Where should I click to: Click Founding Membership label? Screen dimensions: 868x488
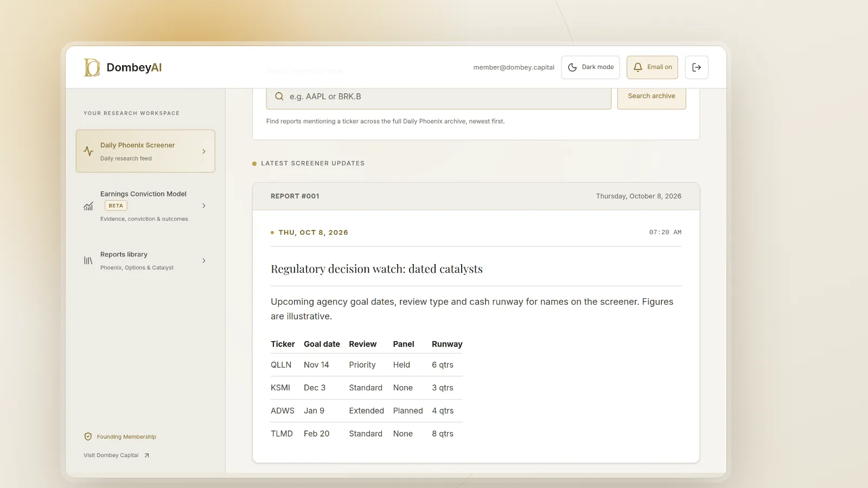[126, 437]
